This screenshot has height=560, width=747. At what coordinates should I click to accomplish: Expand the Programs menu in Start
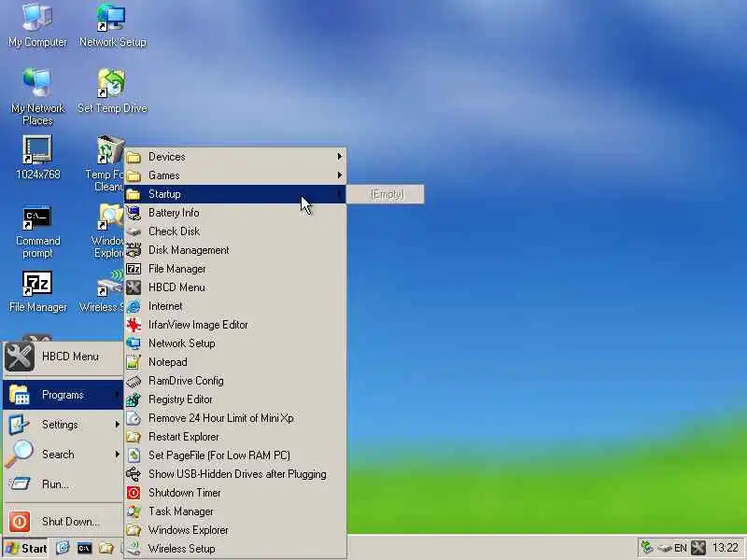(63, 395)
